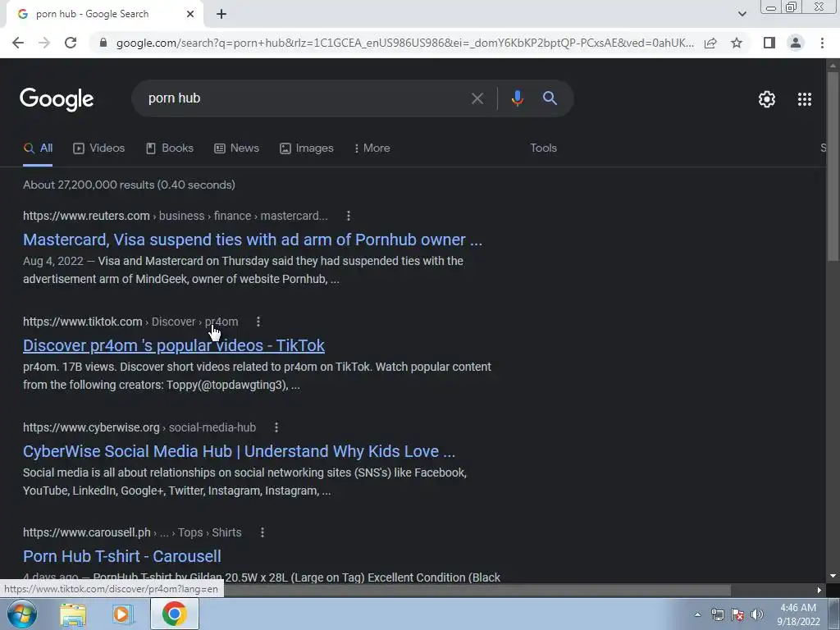Submit search with magnifier icon
The height and width of the screenshot is (630, 840).
[x=550, y=98]
